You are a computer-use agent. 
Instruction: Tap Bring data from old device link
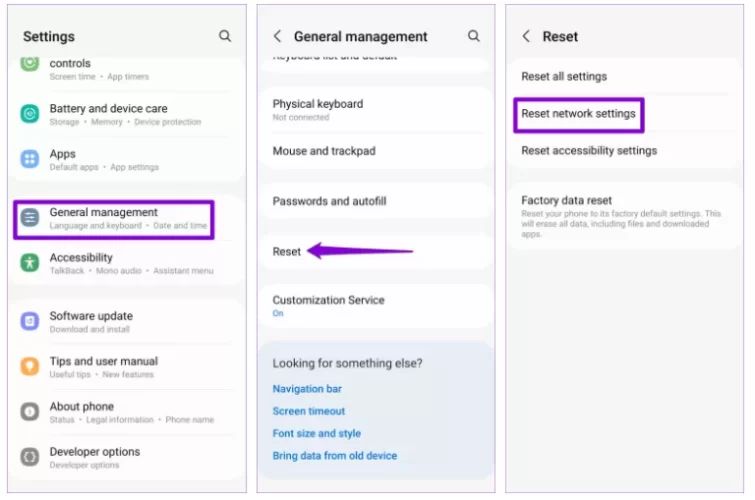click(x=335, y=456)
